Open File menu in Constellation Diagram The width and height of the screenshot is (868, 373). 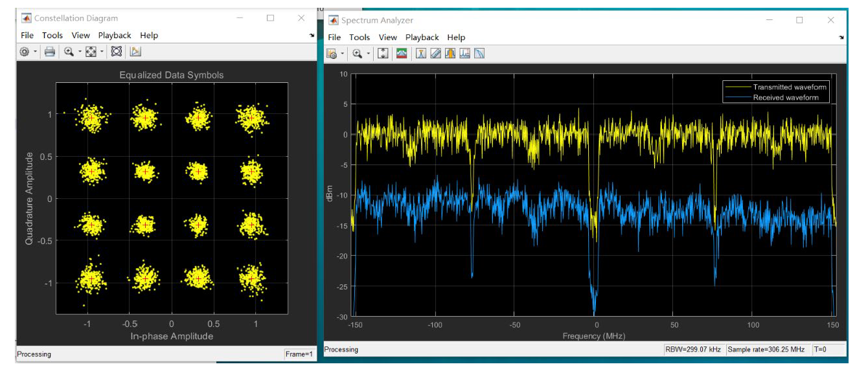coord(27,36)
